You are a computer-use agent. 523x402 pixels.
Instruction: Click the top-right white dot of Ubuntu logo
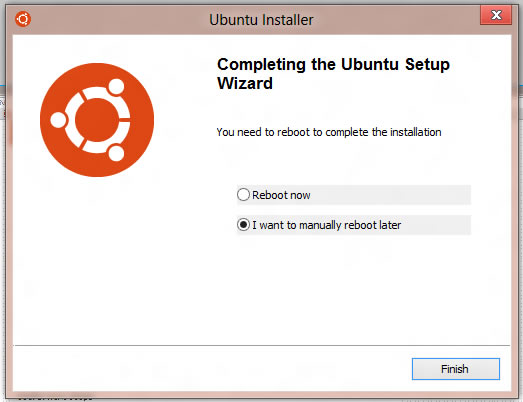[116, 87]
